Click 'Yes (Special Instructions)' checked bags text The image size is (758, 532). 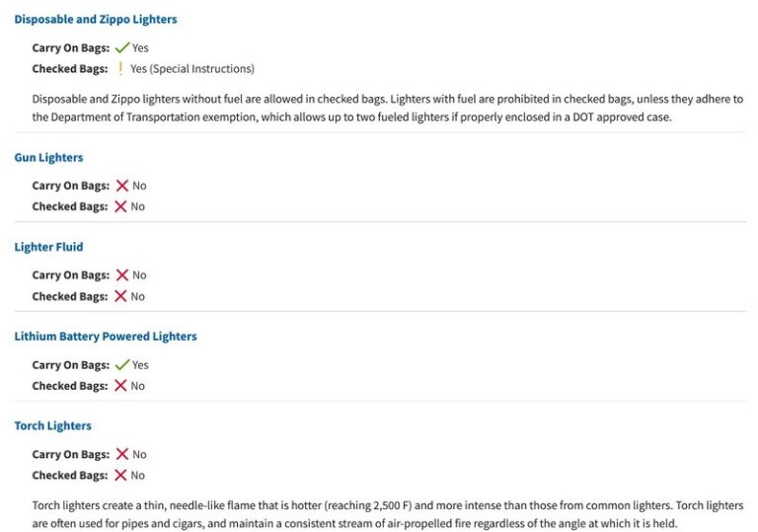(x=192, y=69)
